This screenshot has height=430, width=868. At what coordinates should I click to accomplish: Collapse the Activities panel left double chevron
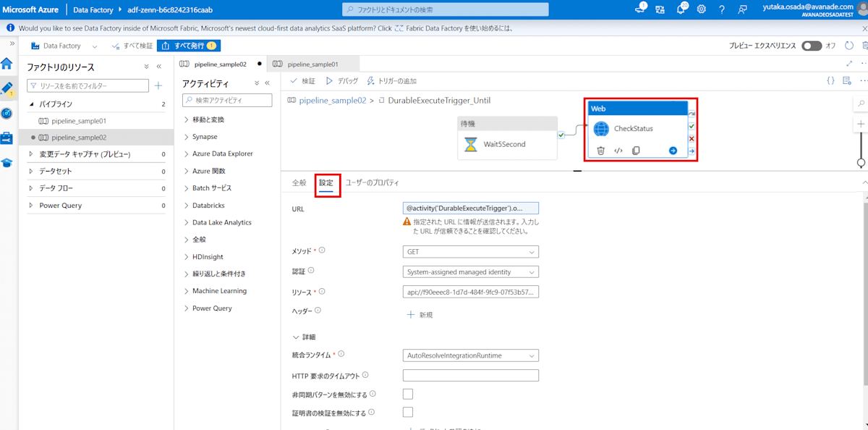click(x=266, y=83)
